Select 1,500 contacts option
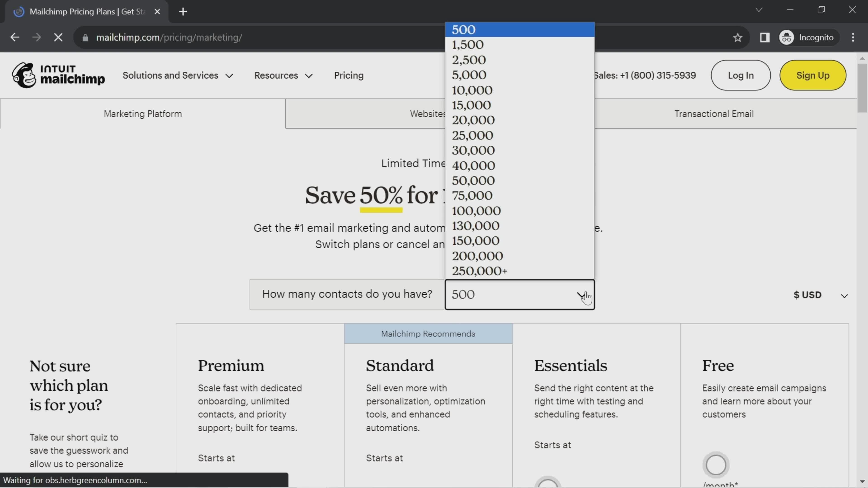This screenshot has height=488, width=868. [520, 45]
